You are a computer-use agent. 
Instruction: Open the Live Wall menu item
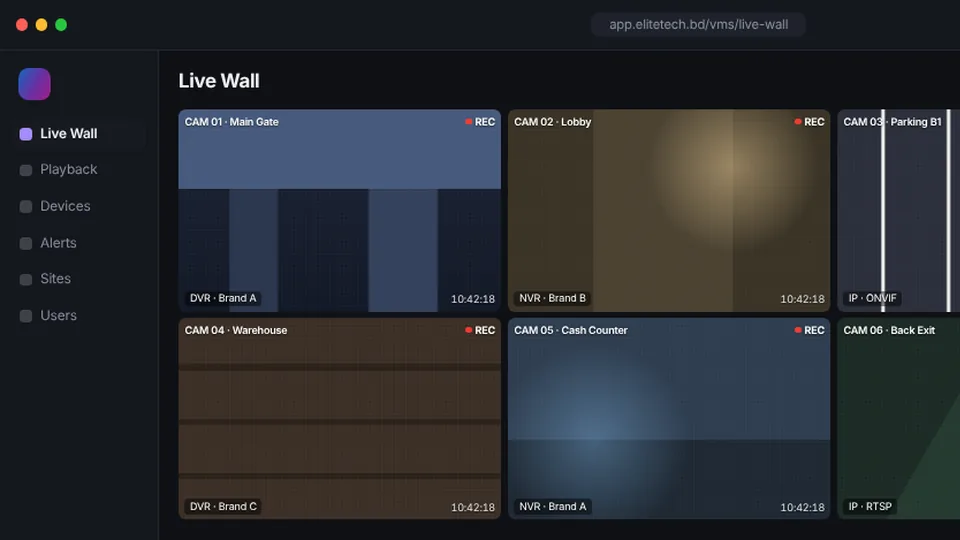(x=80, y=133)
